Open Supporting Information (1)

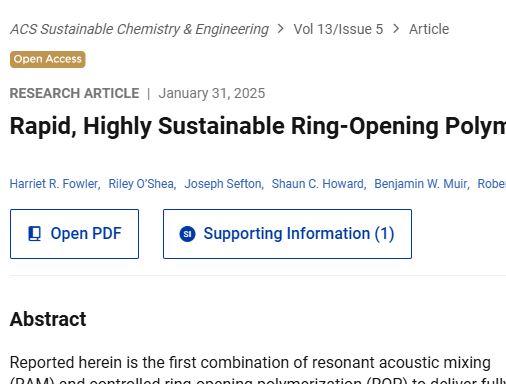coord(287,234)
